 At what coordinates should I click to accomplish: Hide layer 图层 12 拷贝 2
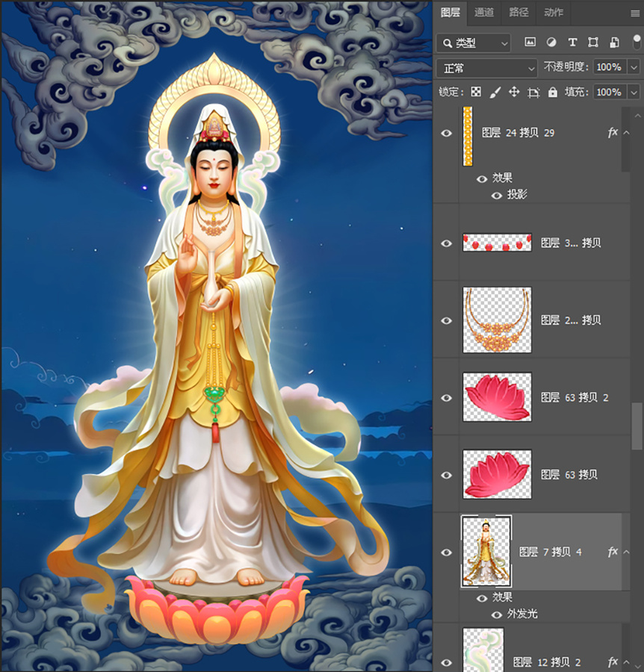click(446, 662)
